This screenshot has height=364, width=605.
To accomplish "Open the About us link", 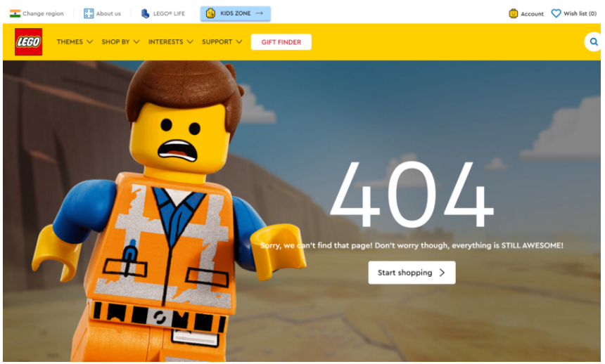I will (102, 13).
